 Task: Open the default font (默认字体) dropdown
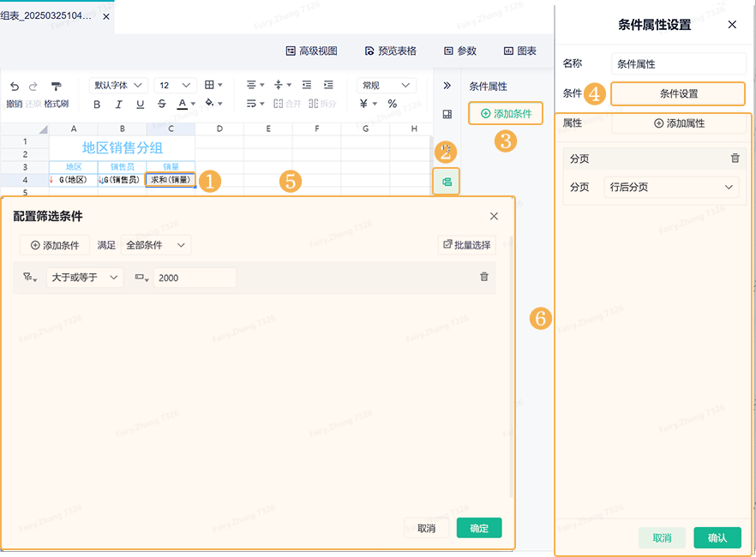click(x=118, y=86)
